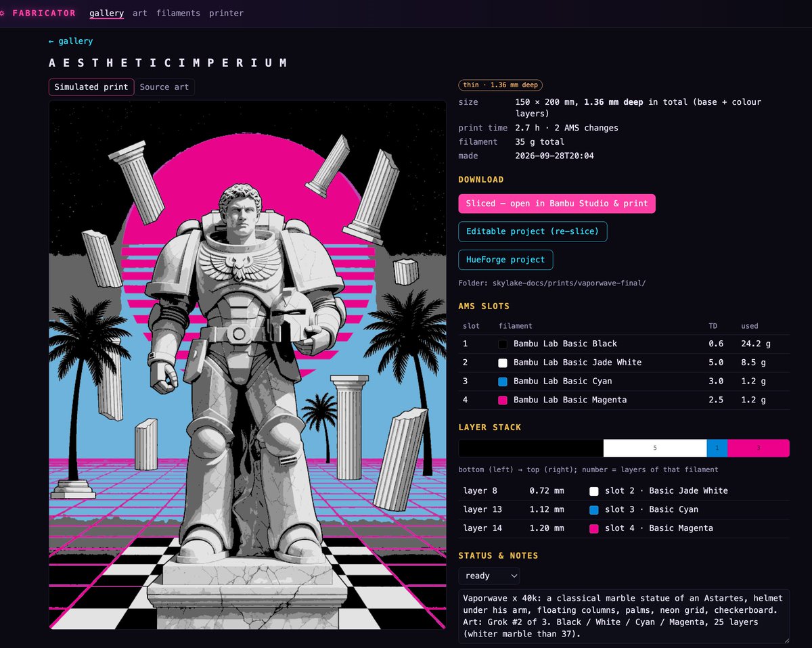
Task: Click the layer 14 magenta slot swatch
Action: pos(594,528)
